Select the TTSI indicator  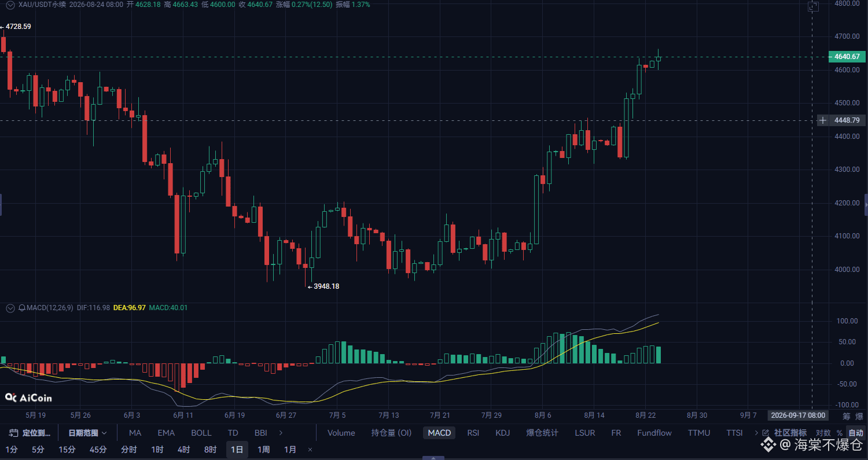(x=734, y=433)
